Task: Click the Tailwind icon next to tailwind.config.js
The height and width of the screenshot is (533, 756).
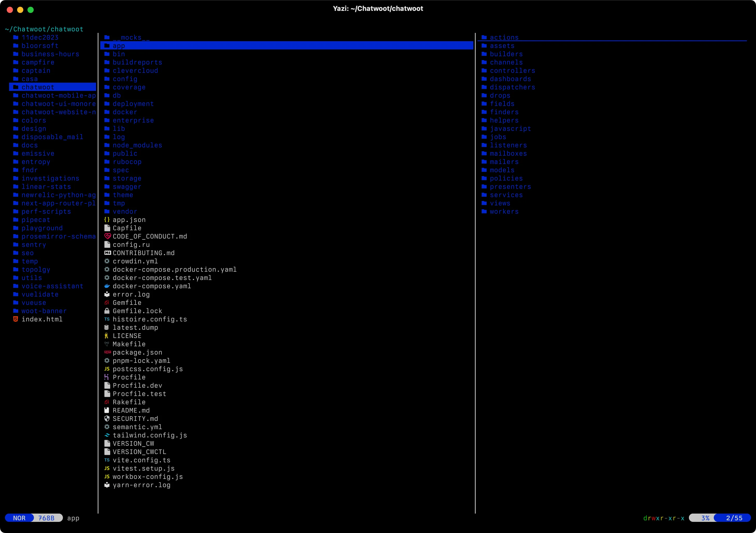Action: coord(107,435)
